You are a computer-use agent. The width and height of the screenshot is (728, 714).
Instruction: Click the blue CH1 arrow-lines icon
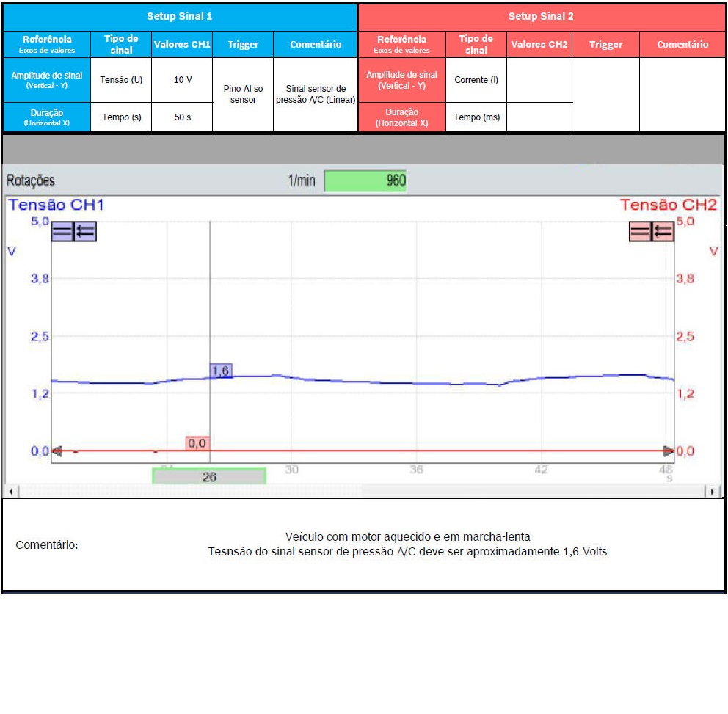85,232
